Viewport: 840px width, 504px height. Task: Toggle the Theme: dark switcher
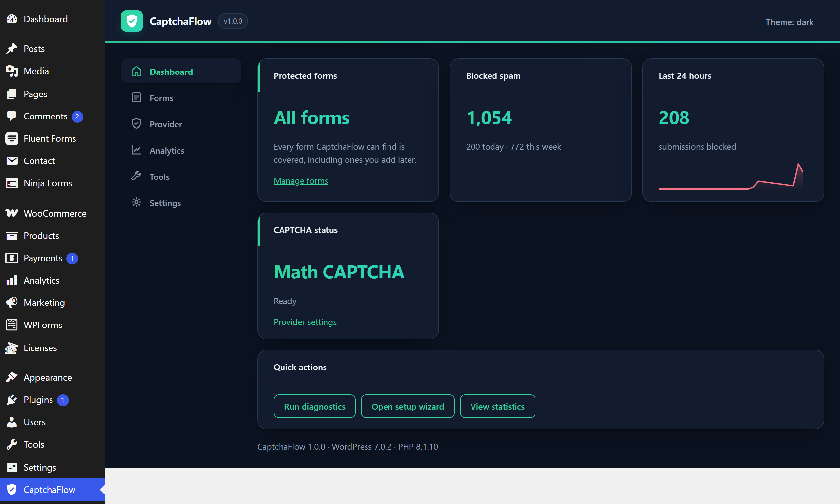(x=789, y=22)
